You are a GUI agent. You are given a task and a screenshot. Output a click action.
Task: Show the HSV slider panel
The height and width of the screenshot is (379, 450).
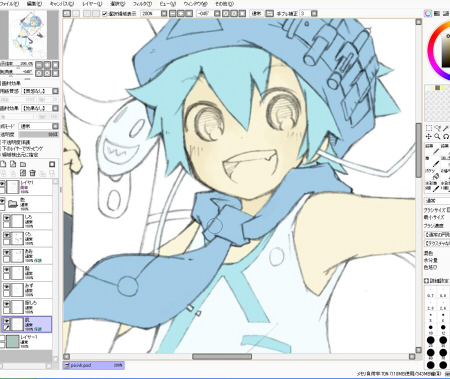tap(446, 13)
